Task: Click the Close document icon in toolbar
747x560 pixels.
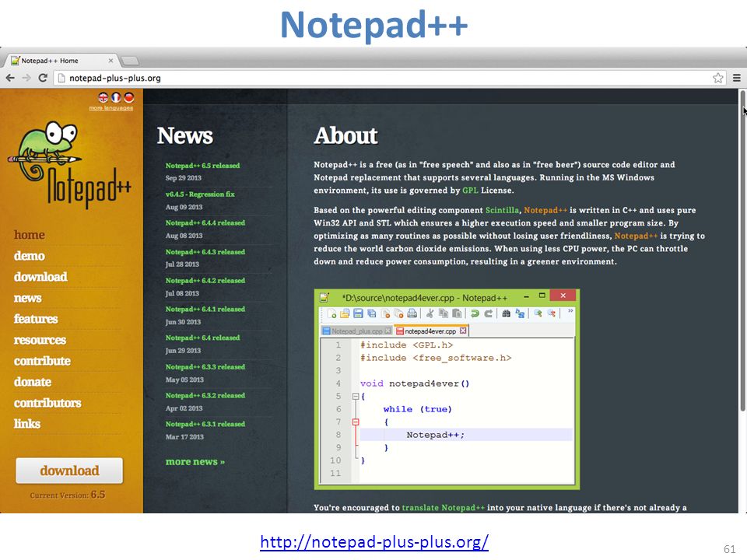Action: (385, 313)
